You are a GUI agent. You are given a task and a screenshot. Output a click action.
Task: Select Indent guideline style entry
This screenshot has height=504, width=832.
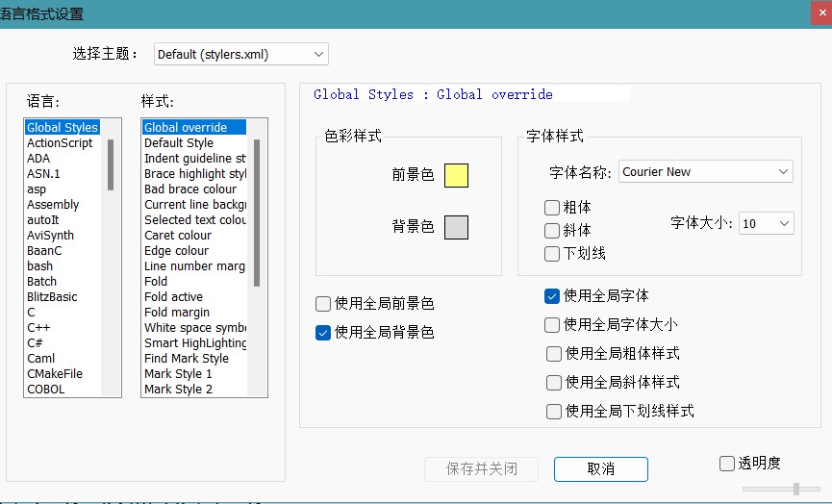195,159
